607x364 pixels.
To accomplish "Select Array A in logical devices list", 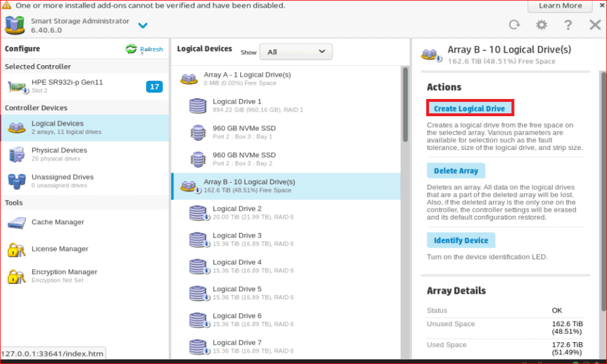I will 247,78.
